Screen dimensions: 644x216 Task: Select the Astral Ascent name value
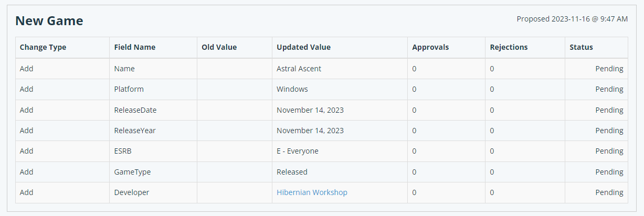[x=299, y=69]
